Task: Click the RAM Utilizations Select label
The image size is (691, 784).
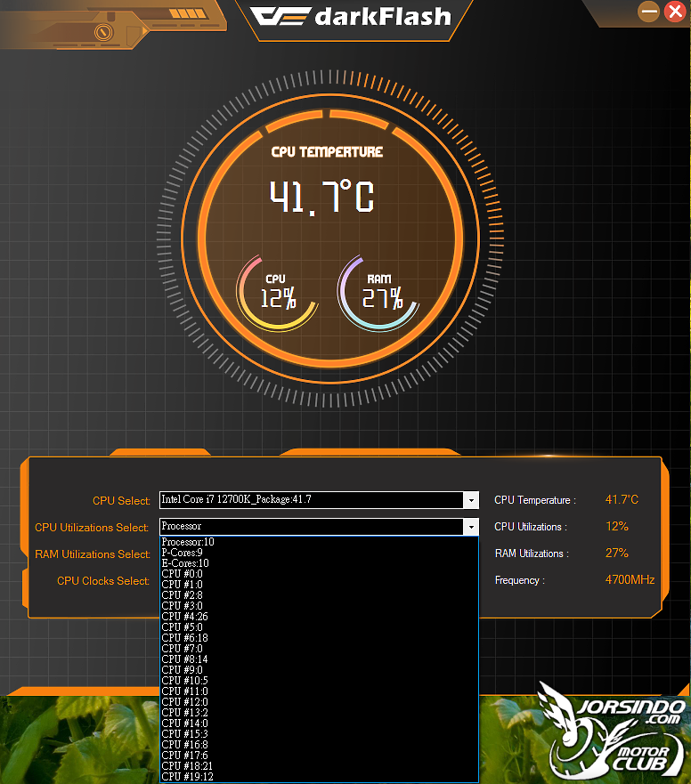Action: 93,554
